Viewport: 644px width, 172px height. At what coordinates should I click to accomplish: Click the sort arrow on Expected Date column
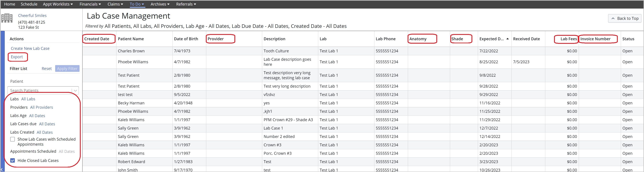[x=507, y=39]
